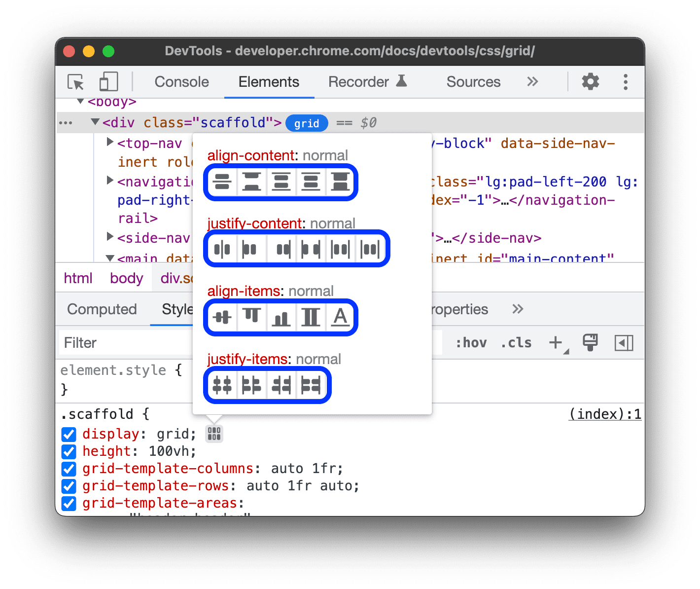700x589 pixels.
Task: Open the hidden panels chevron menu
Action: (x=532, y=82)
